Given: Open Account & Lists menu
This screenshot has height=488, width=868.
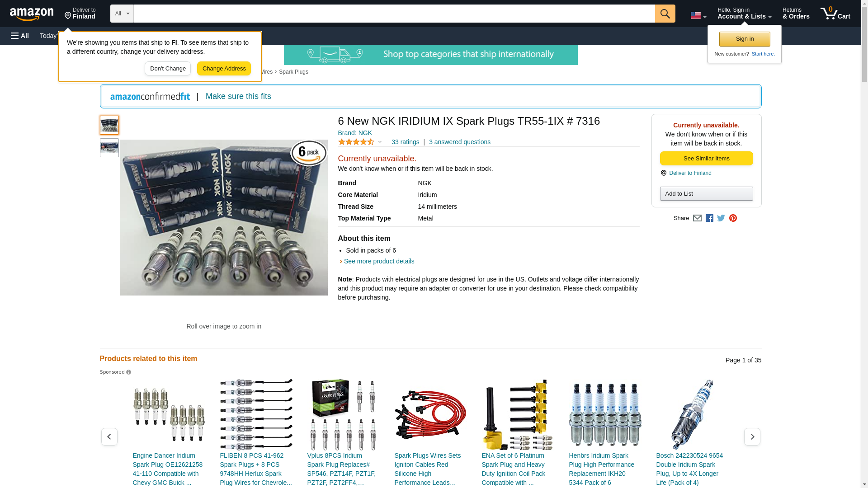Looking at the screenshot, I should point(744,14).
